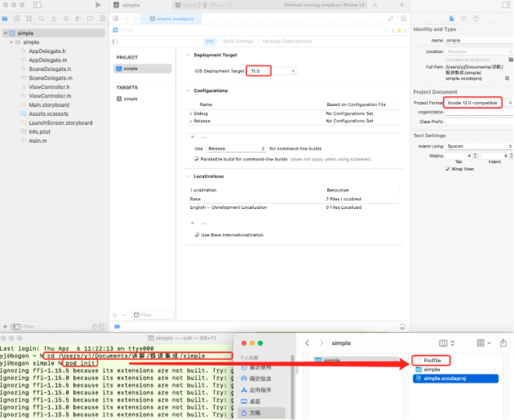The image size is (514, 420).
Task: Change Finder view mode columns icon
Action: (447, 343)
